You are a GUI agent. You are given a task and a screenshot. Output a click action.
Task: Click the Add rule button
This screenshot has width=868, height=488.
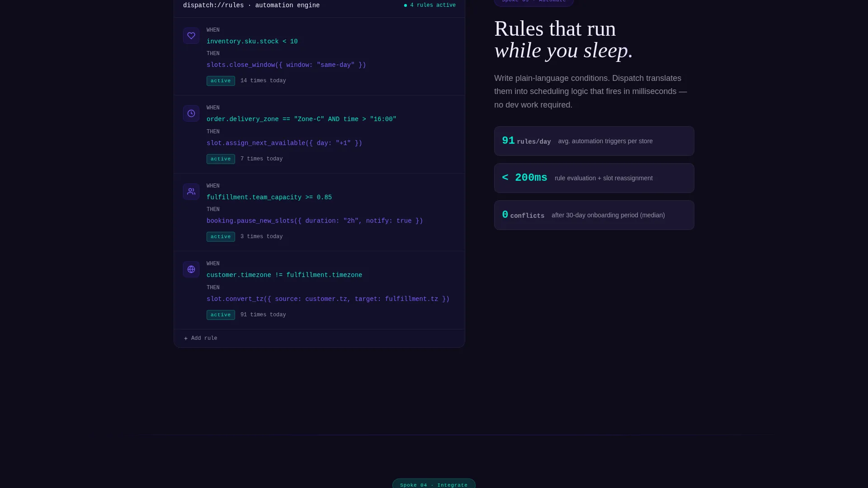coord(200,338)
